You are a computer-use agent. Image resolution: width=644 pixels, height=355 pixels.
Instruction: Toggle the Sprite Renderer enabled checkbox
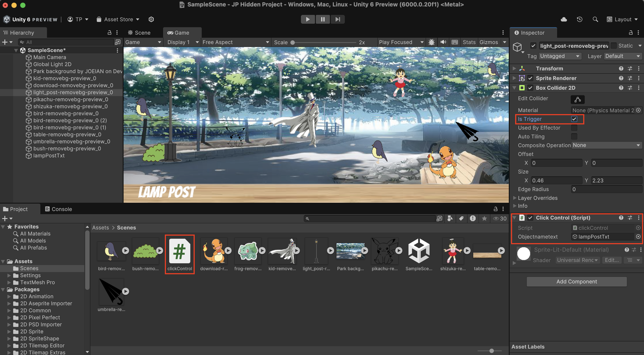pyautogui.click(x=530, y=78)
